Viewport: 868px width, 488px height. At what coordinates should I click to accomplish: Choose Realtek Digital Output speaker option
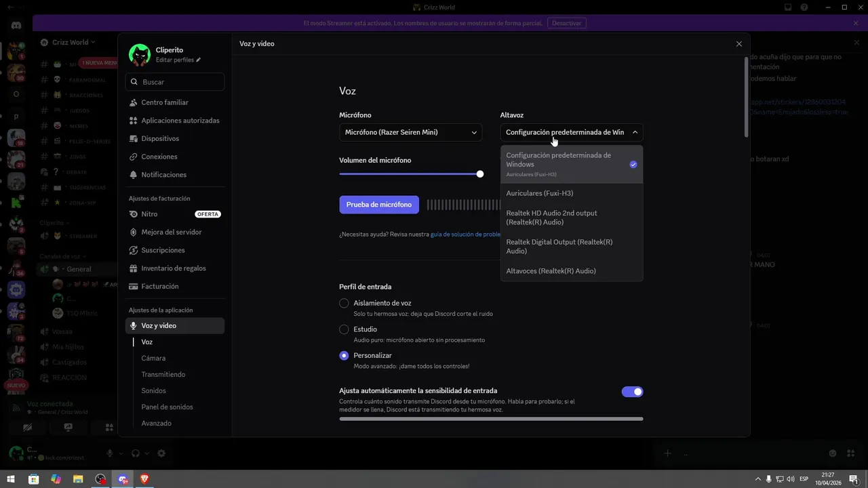click(572, 247)
